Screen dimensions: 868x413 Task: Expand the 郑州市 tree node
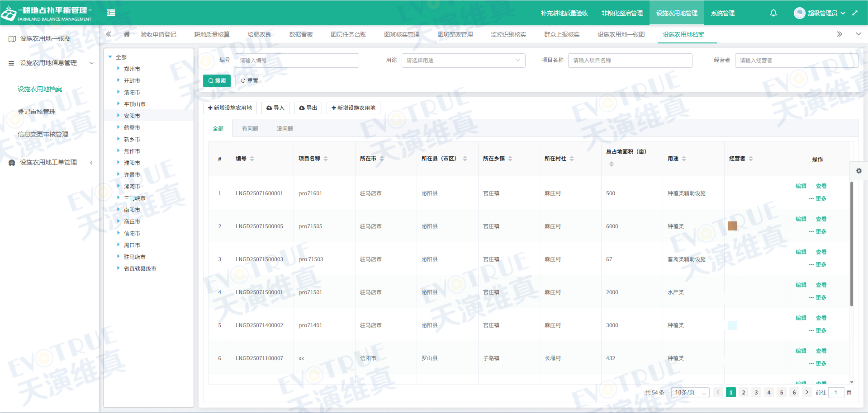point(119,69)
